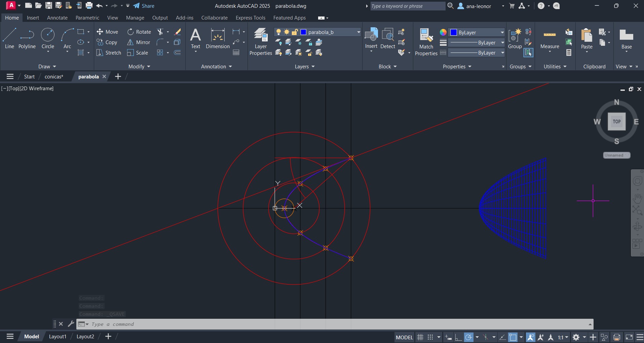The height and width of the screenshot is (343, 644).
Task: Open the ByLayer color dropdown
Action: tap(502, 32)
